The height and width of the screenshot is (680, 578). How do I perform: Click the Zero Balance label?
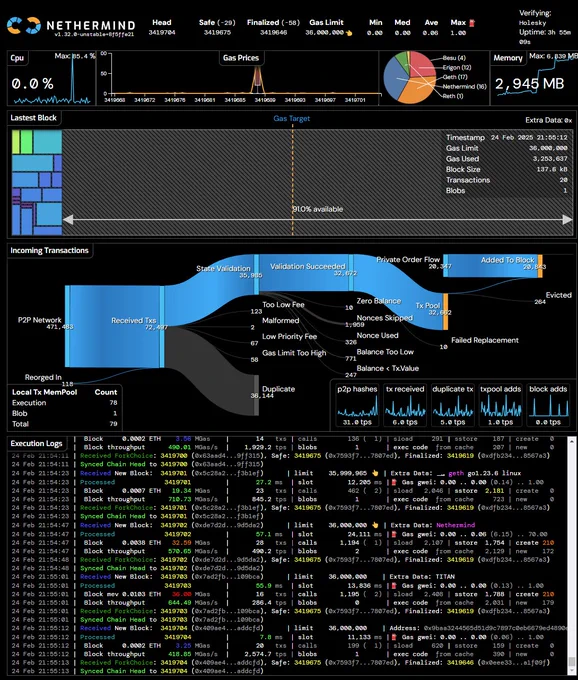coord(379,301)
